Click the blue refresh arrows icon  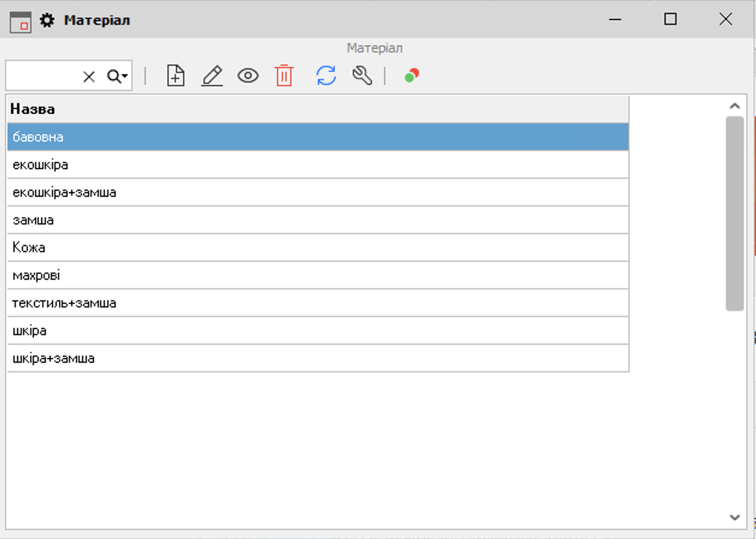point(326,76)
